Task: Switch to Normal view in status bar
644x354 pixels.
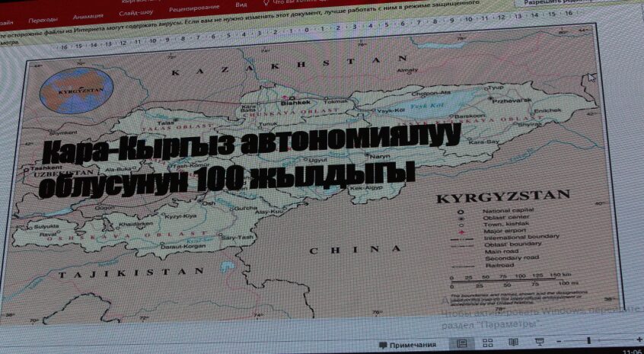Action: click(x=462, y=343)
